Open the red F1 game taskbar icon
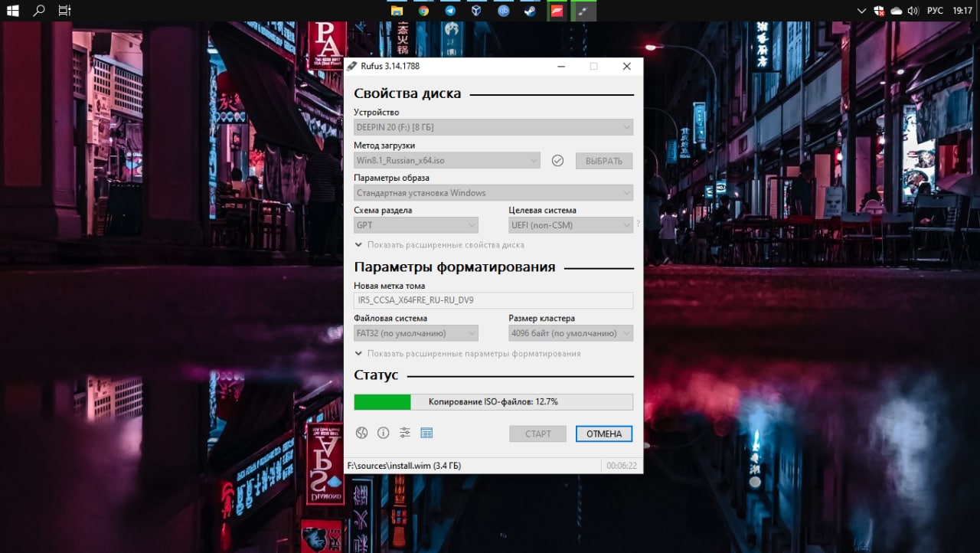 (557, 11)
